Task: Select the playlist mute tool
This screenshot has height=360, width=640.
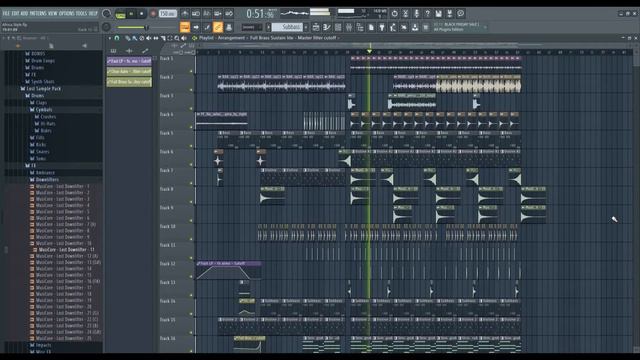Action: tap(149, 38)
